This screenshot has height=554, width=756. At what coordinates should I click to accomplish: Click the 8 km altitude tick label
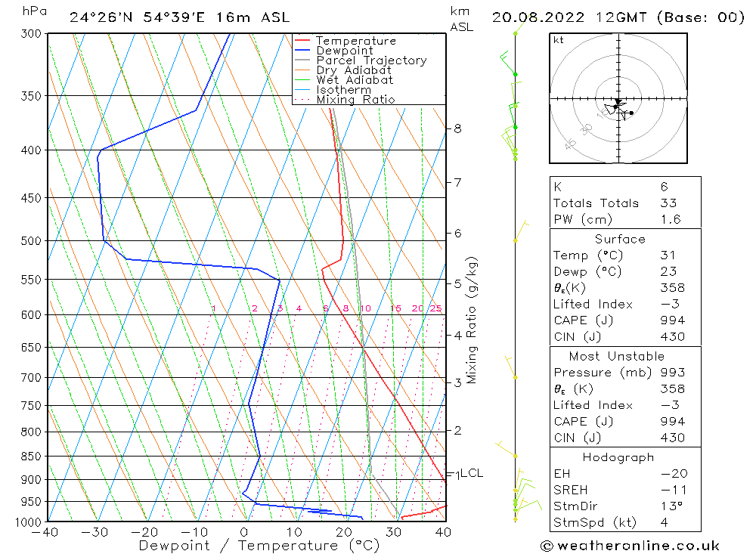pos(457,128)
